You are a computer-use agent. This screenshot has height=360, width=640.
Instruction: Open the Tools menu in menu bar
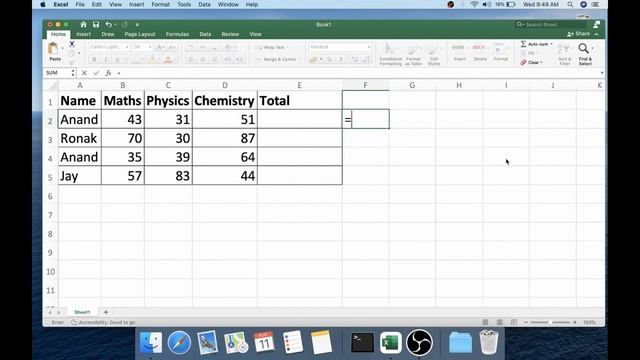point(184,4)
